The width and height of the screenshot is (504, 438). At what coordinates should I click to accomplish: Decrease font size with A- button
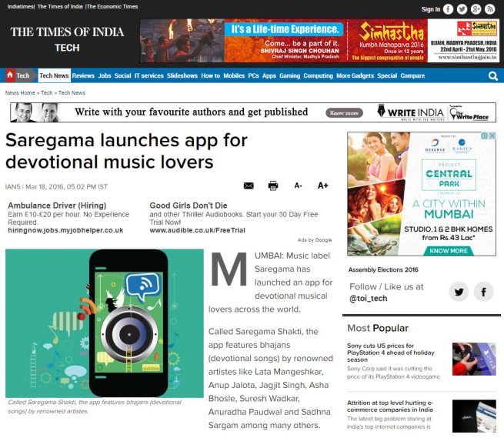click(x=298, y=186)
